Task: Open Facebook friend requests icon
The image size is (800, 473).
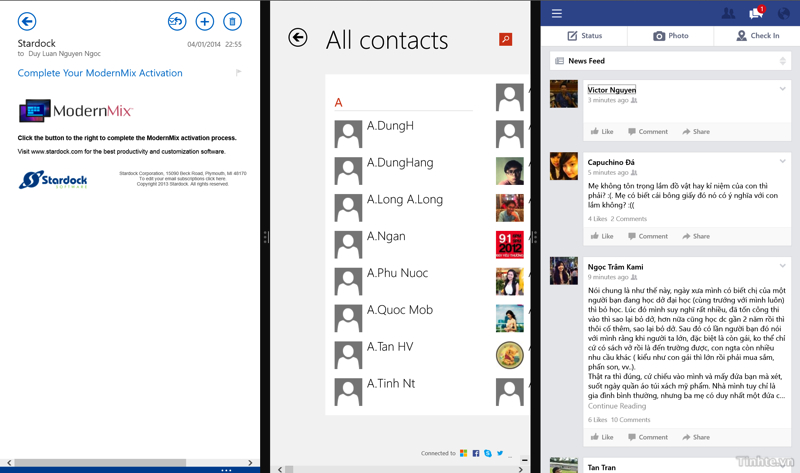Action: pyautogui.click(x=728, y=13)
